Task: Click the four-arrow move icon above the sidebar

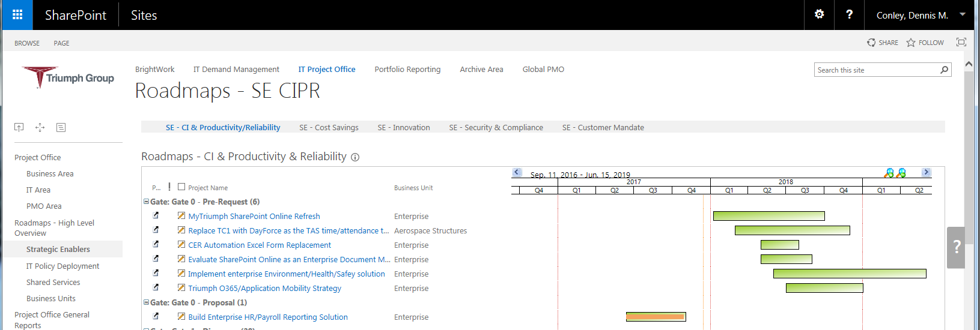Action: pyautogui.click(x=40, y=127)
